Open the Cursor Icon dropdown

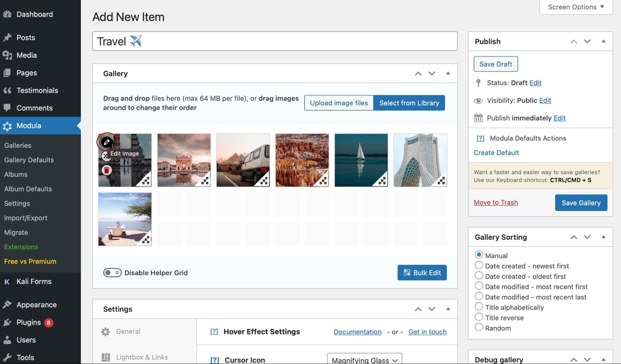tap(364, 359)
